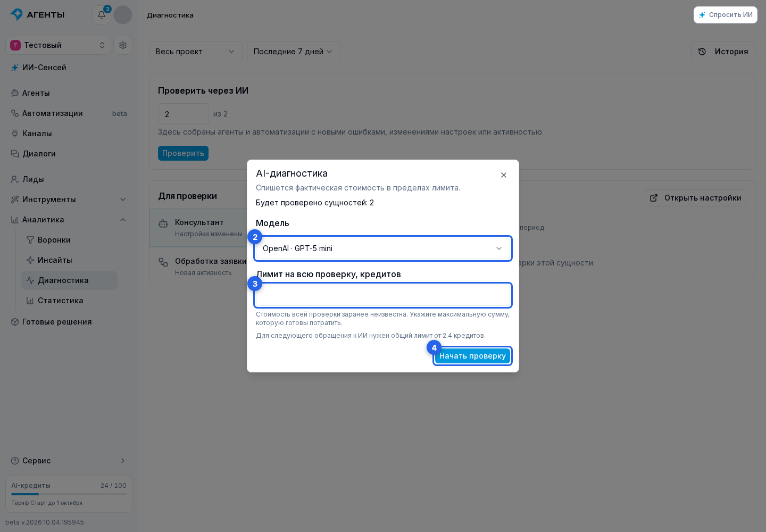Open ИИ-Сенсей from the sidebar
Image resolution: width=766 pixels, height=532 pixels.
coord(69,68)
